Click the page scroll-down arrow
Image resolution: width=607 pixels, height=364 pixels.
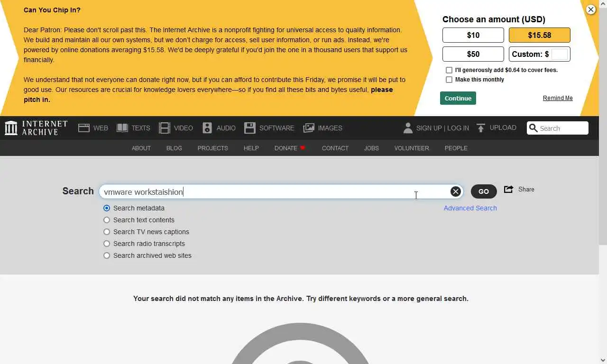click(x=603, y=360)
